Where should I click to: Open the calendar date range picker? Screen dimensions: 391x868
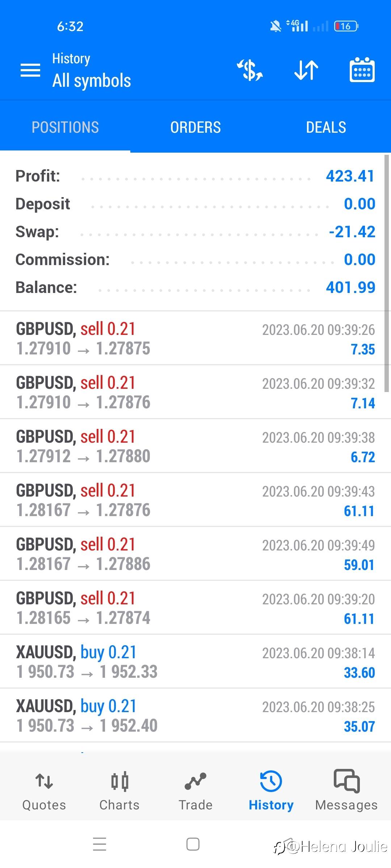click(x=362, y=70)
